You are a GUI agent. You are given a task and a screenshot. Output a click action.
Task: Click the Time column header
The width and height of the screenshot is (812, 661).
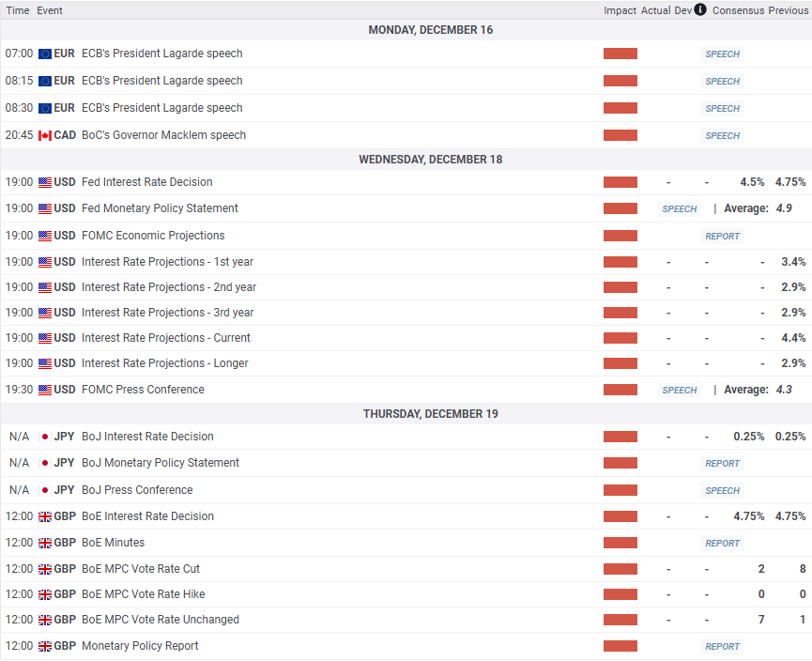(x=18, y=10)
